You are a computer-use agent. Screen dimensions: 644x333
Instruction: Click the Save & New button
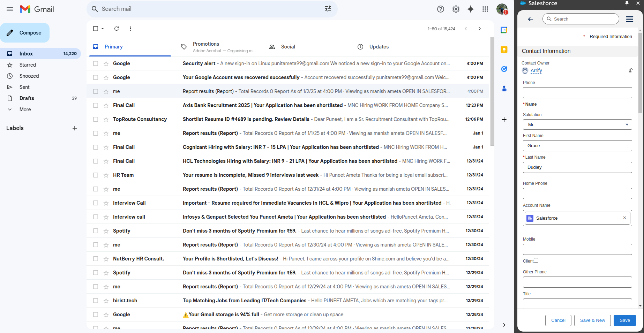pyautogui.click(x=592, y=320)
